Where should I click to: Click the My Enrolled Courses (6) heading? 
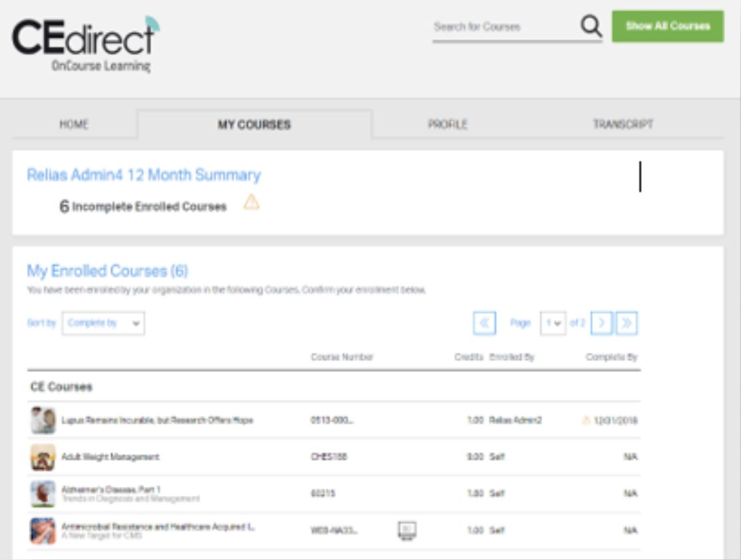coord(107,271)
